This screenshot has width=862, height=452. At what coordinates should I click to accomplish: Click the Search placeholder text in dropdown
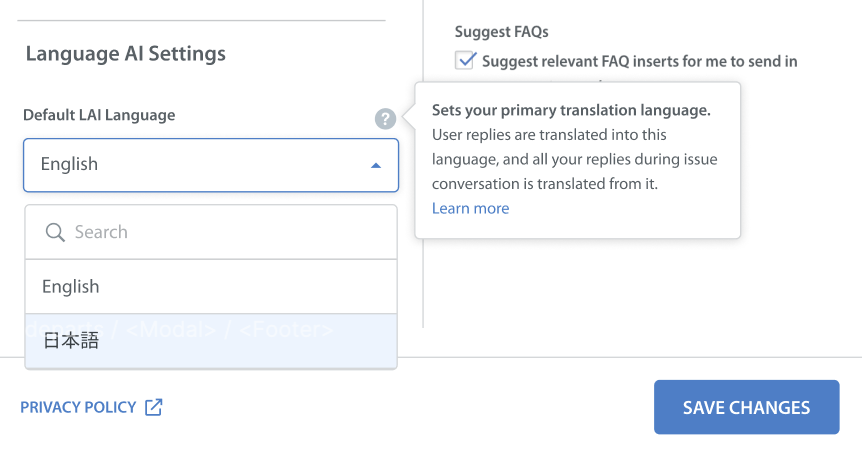point(101,232)
